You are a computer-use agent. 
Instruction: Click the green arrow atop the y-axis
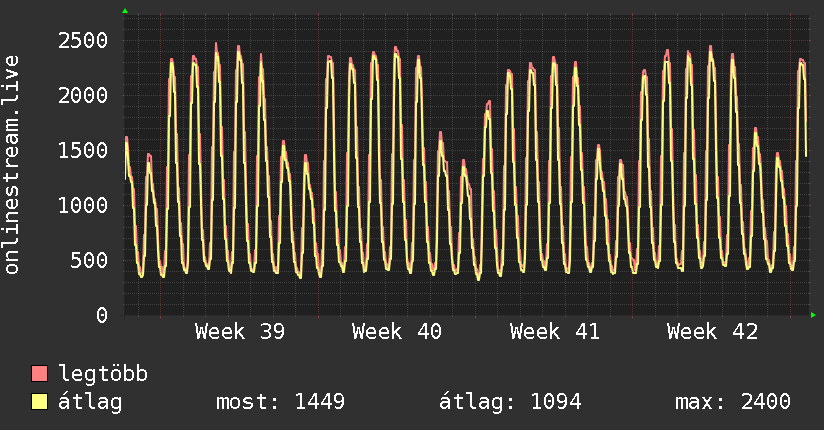click(125, 11)
